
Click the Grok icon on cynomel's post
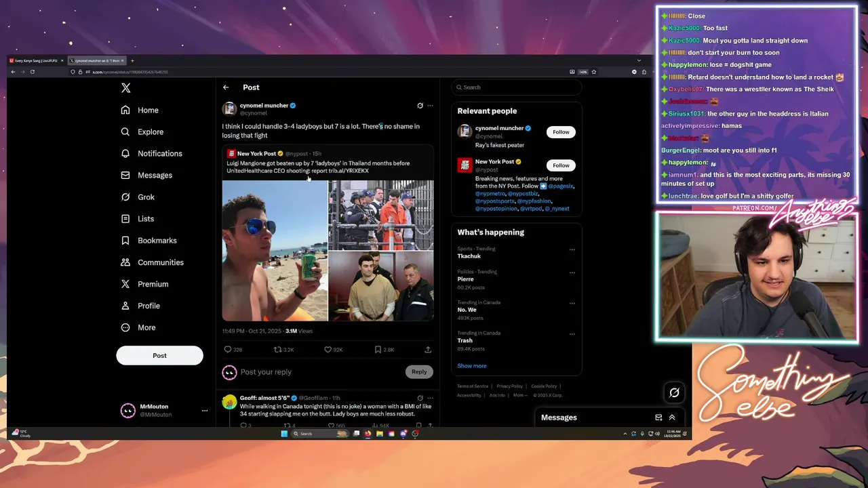[420, 106]
